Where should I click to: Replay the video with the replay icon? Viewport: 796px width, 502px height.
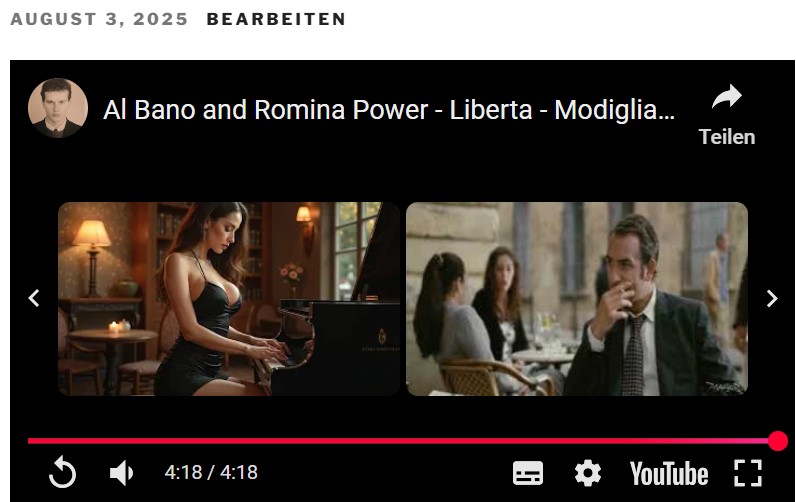click(x=62, y=473)
